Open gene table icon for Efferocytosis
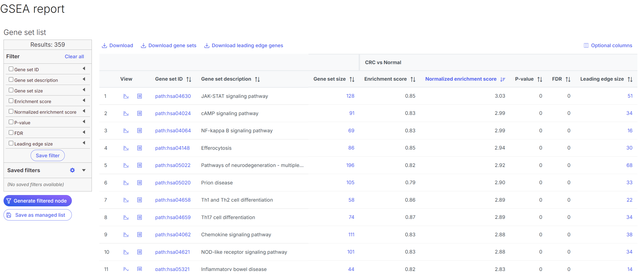 (x=139, y=148)
